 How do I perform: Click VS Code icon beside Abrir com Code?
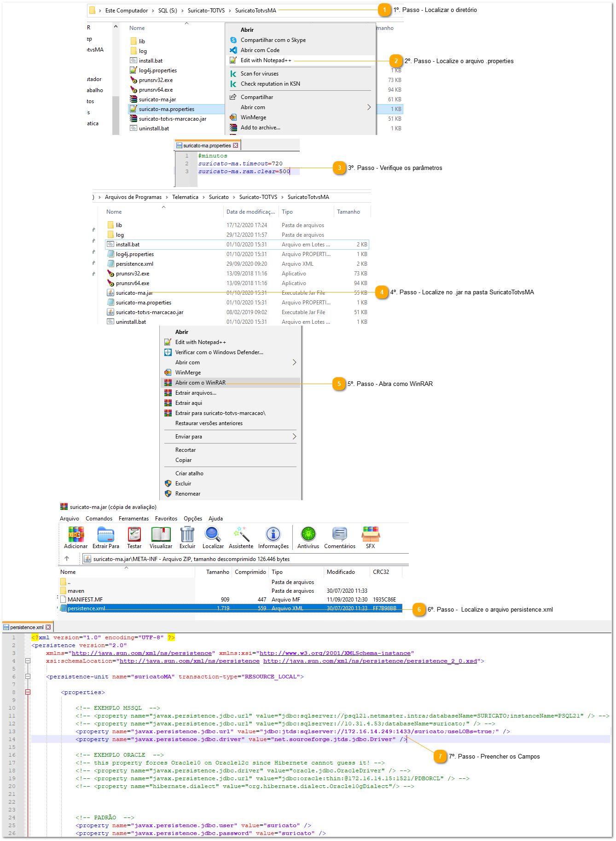click(233, 50)
